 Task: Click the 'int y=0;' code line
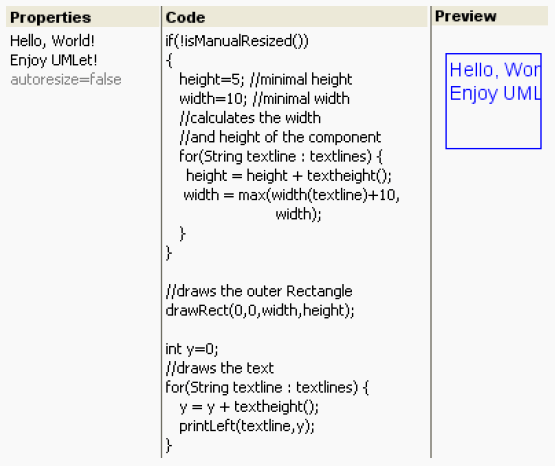192,349
